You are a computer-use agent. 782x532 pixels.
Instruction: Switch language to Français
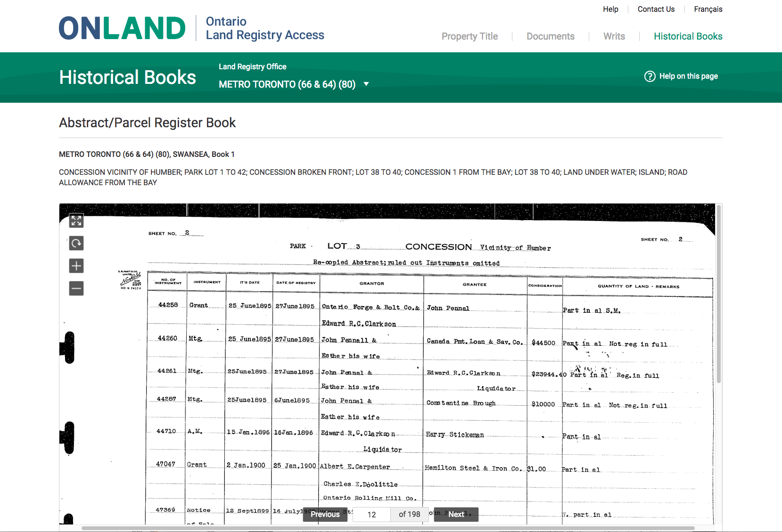click(708, 9)
